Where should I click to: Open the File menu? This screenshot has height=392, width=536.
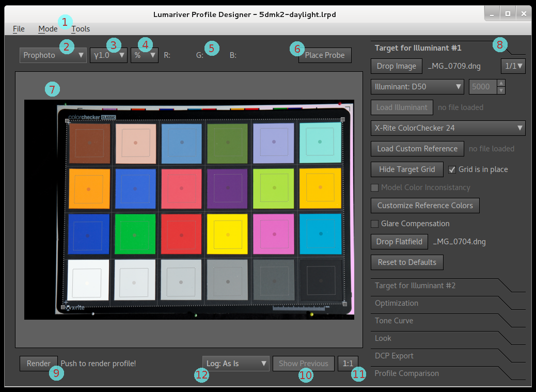point(19,29)
